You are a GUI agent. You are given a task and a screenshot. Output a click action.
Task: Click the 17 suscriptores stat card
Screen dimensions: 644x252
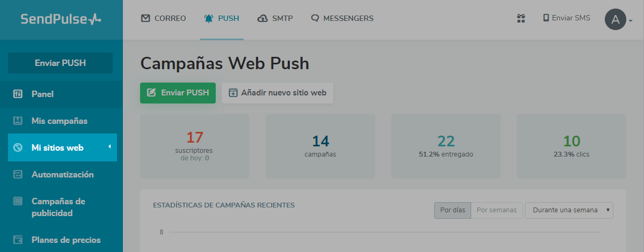(195, 146)
